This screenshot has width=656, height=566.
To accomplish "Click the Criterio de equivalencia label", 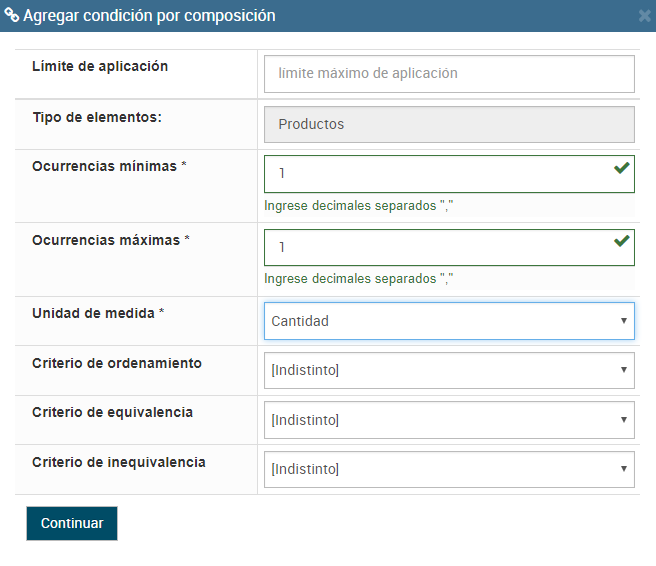I will click(112, 412).
